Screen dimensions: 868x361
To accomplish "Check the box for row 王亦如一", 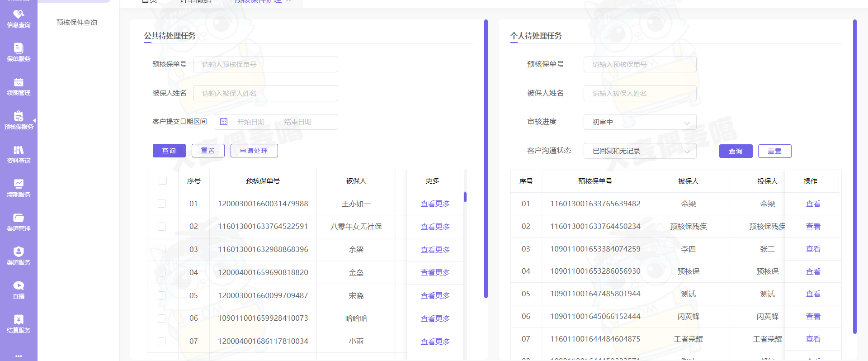I will 161,204.
